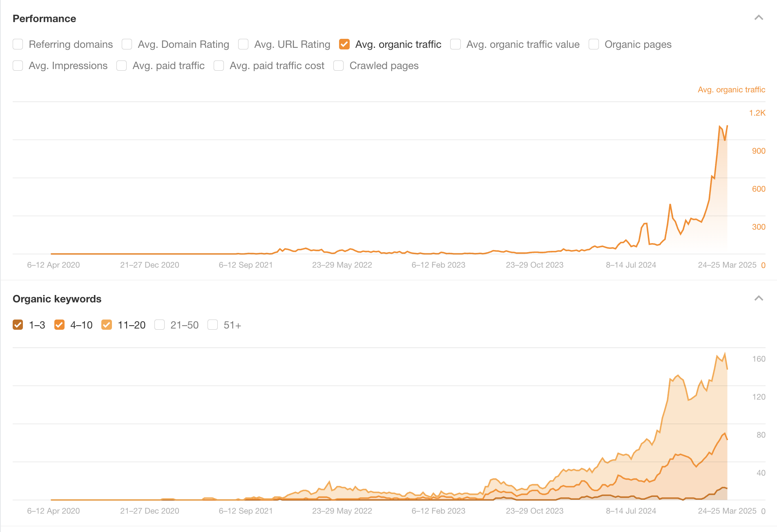Enable Avg. paid traffic checkbox
777x532 pixels.
[x=122, y=65]
